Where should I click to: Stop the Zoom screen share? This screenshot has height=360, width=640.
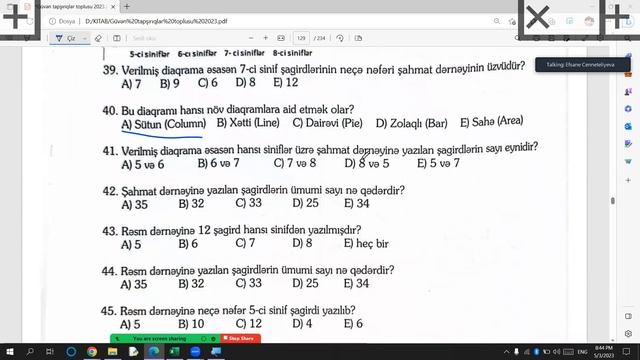tap(241, 338)
